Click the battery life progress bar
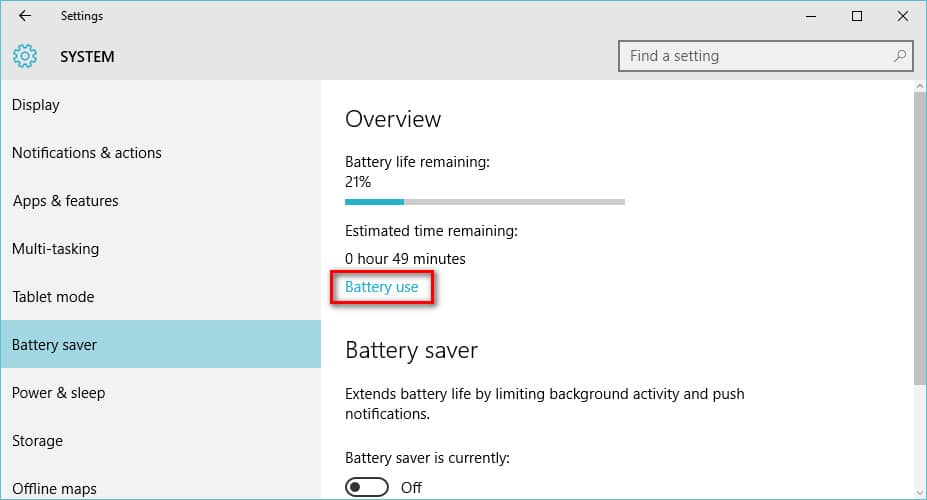 pyautogui.click(x=484, y=202)
